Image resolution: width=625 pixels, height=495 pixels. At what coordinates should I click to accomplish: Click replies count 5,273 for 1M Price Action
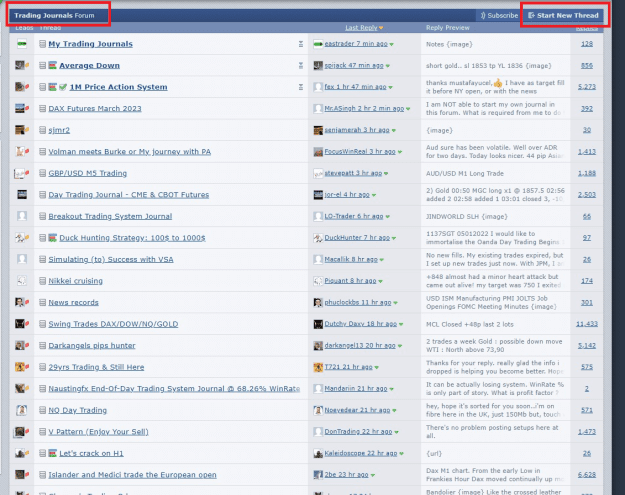(587, 87)
